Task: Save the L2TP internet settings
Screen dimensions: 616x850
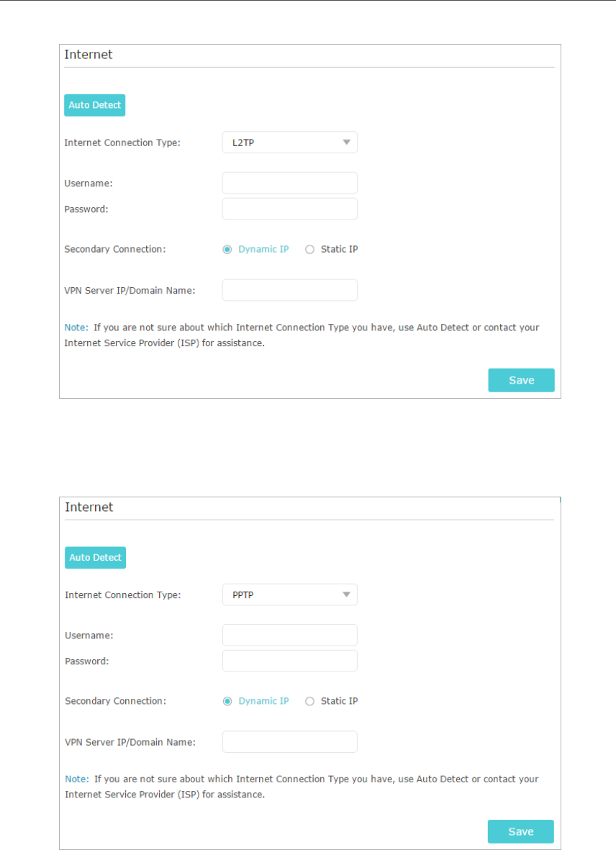Action: click(x=521, y=380)
